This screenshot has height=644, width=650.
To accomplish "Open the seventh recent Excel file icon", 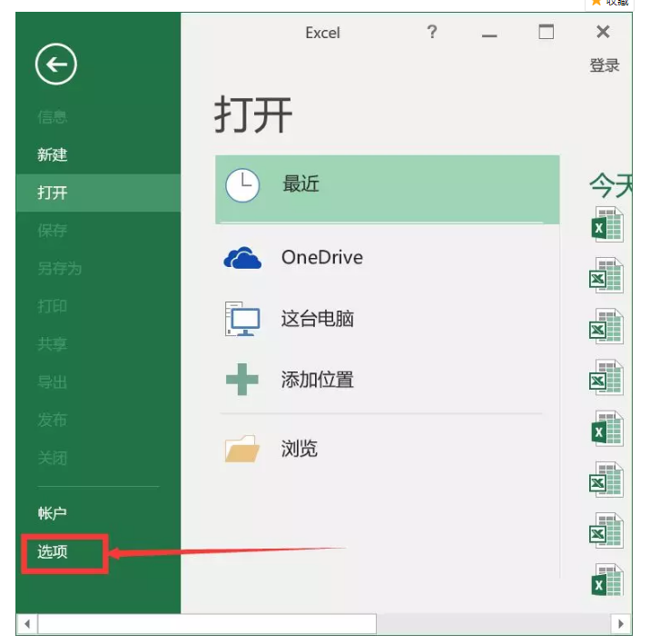I will point(606,530).
